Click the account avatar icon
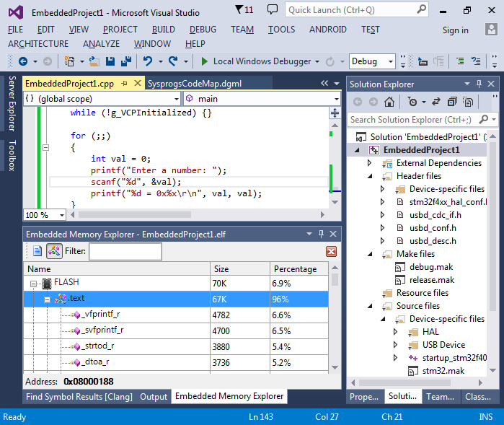 coord(491,30)
